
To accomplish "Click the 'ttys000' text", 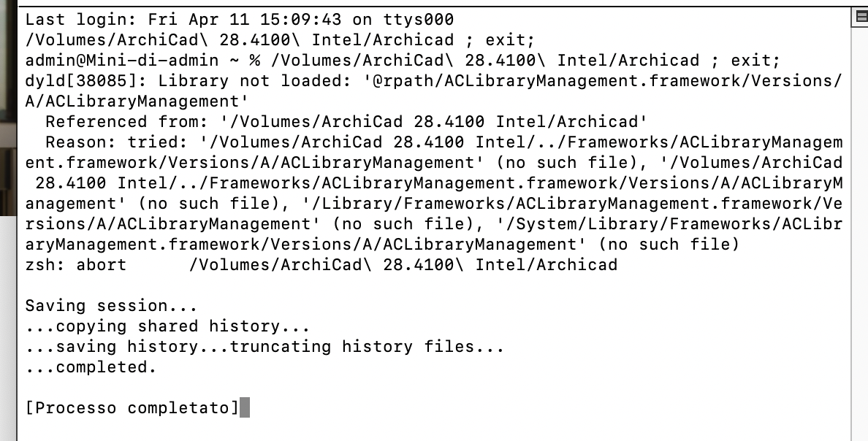I will [419, 20].
